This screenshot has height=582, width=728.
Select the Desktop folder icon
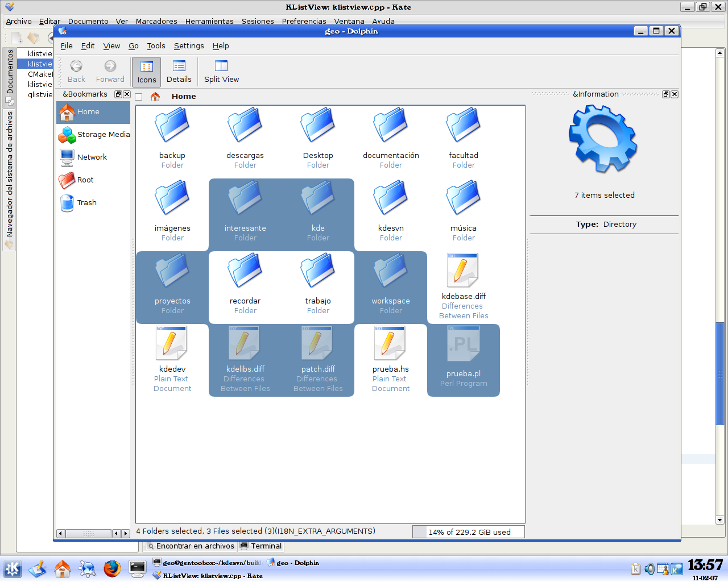[318, 125]
